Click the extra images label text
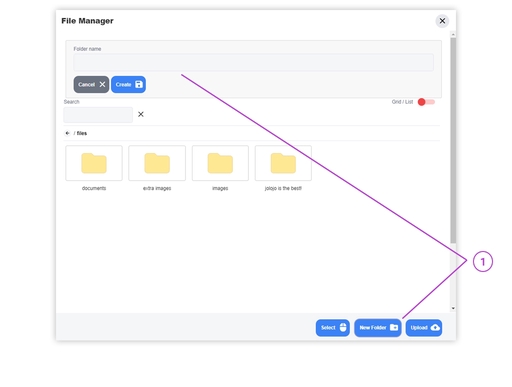This screenshot has height=387, width=512. (157, 188)
